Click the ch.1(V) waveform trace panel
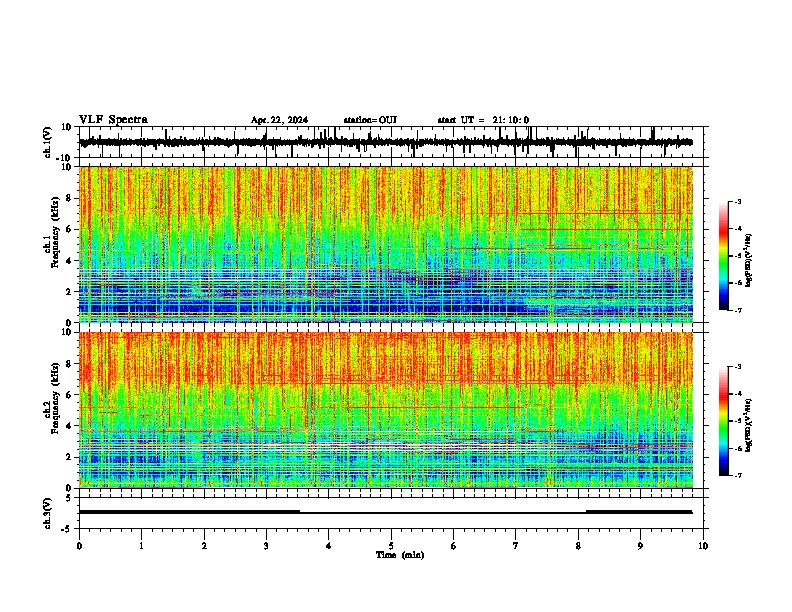This screenshot has width=792, height=612. [391, 142]
